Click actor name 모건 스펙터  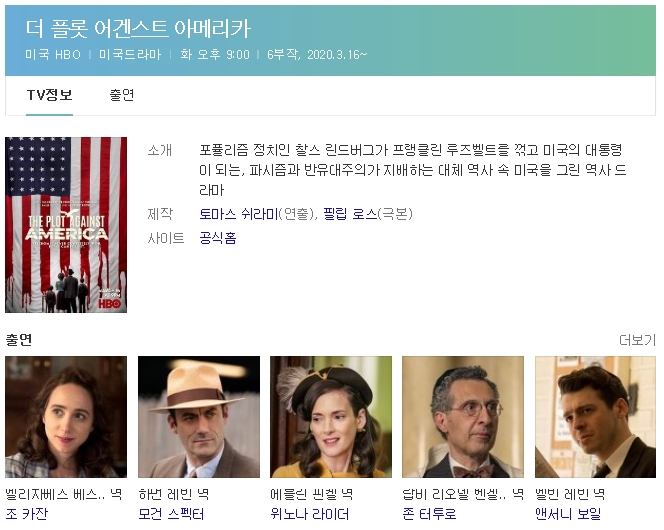click(x=171, y=514)
